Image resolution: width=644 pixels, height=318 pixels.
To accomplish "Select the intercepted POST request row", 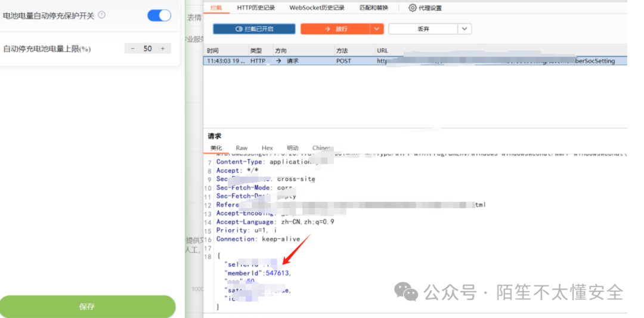I will (415, 61).
